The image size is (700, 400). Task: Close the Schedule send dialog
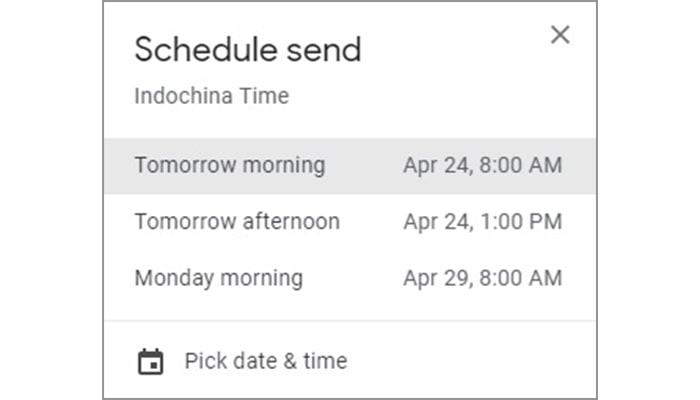(x=560, y=35)
